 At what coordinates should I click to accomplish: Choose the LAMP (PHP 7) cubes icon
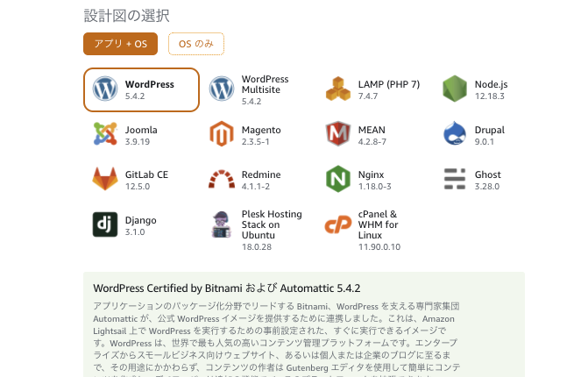(x=338, y=89)
